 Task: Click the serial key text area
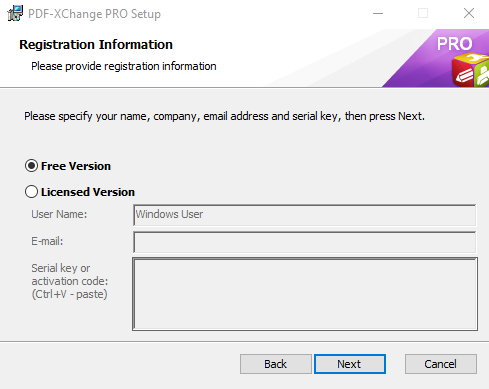[305, 294]
